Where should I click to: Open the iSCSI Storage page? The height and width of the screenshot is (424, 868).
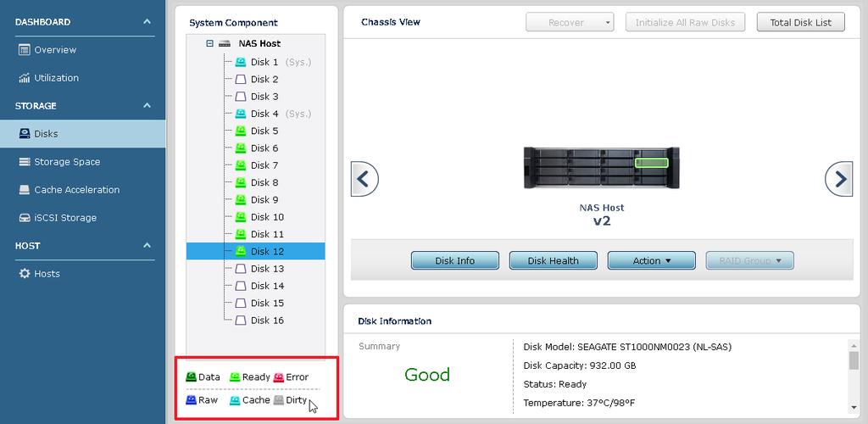(83, 218)
